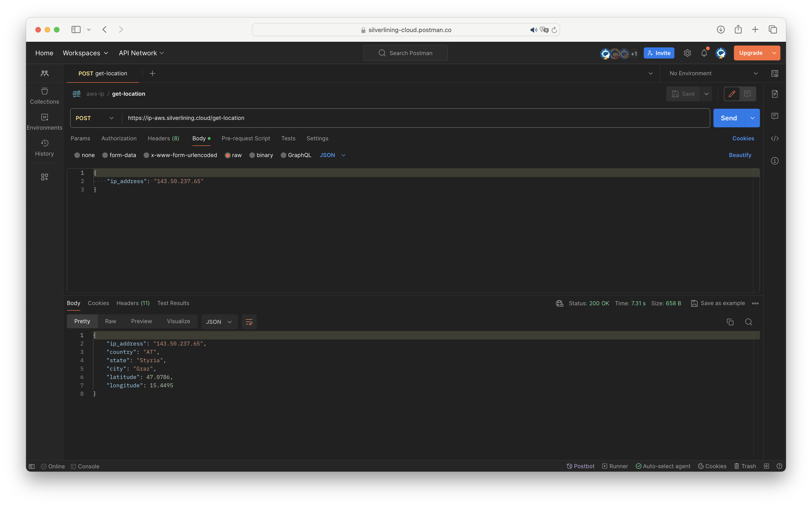
Task: Open Postbot in the status bar
Action: click(580, 466)
